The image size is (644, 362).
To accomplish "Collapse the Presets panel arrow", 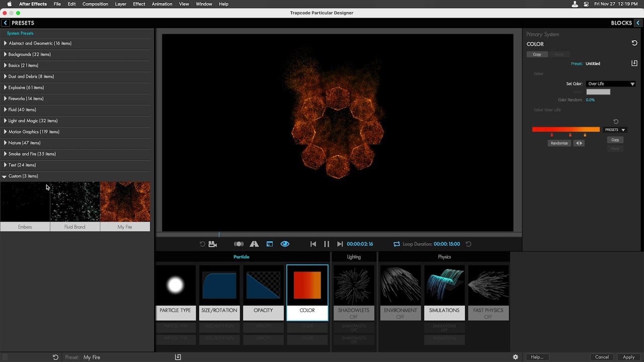I will (x=6, y=23).
